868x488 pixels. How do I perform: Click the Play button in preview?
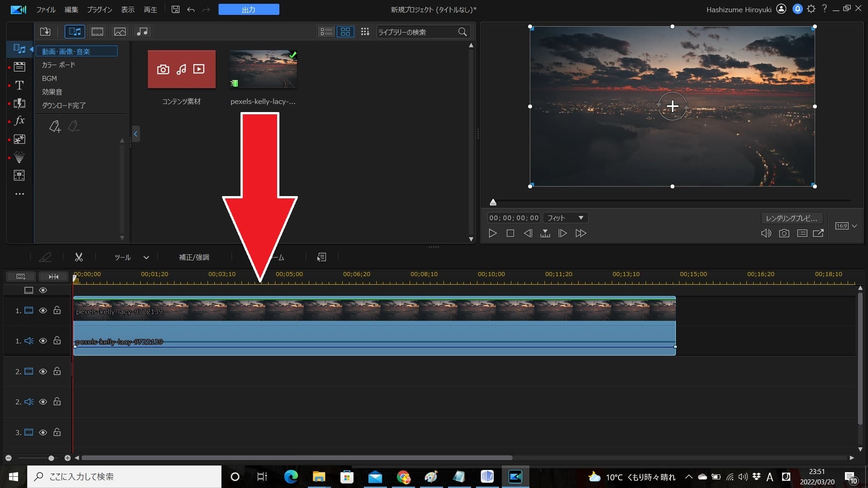click(493, 233)
